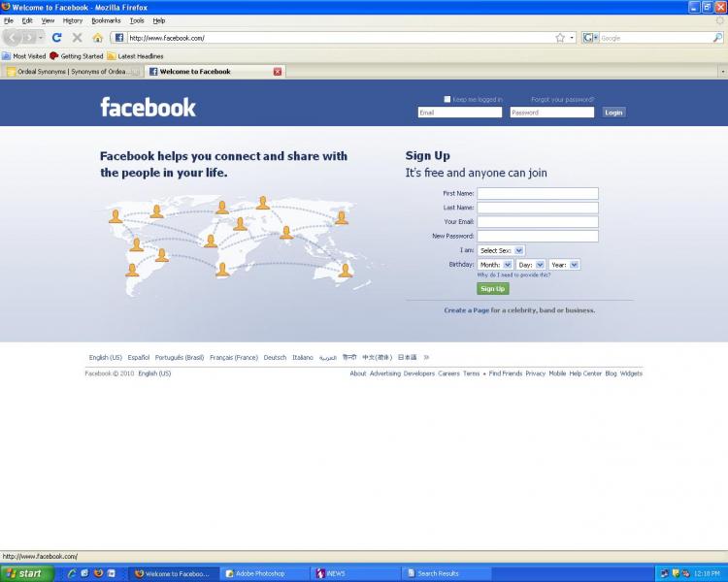
Task: Focus the Your Email signup field
Action: tap(538, 222)
